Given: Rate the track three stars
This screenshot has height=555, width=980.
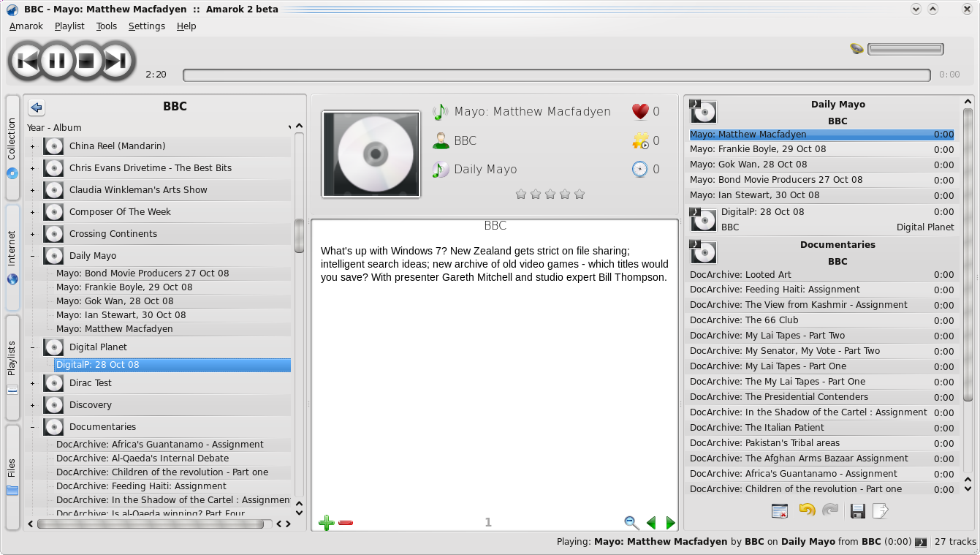Looking at the screenshot, I should point(550,195).
